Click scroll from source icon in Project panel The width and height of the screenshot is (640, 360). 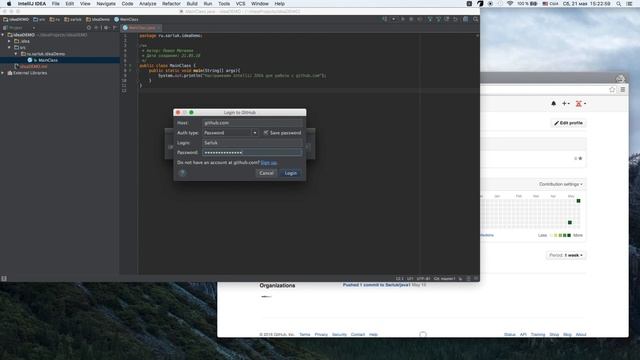tap(89, 28)
